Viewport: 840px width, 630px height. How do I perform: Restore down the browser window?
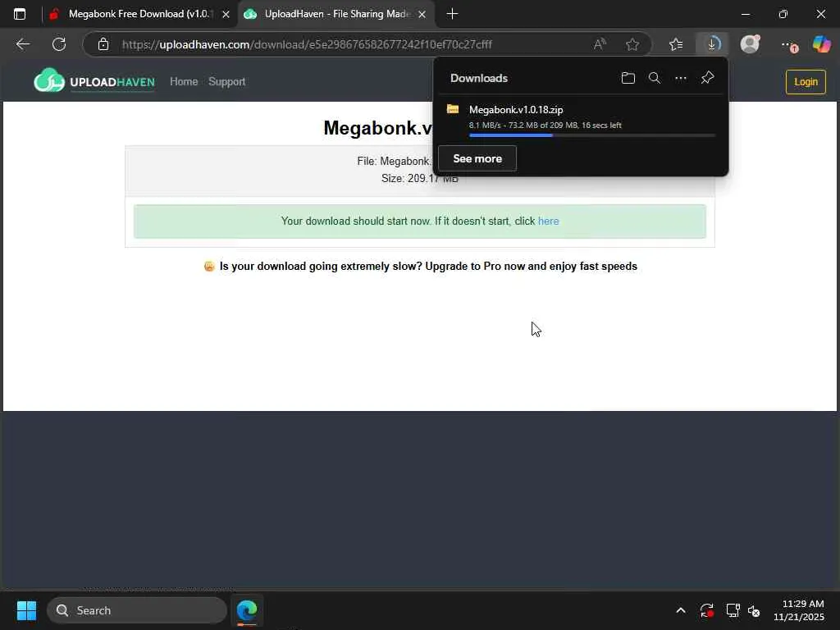coord(783,14)
